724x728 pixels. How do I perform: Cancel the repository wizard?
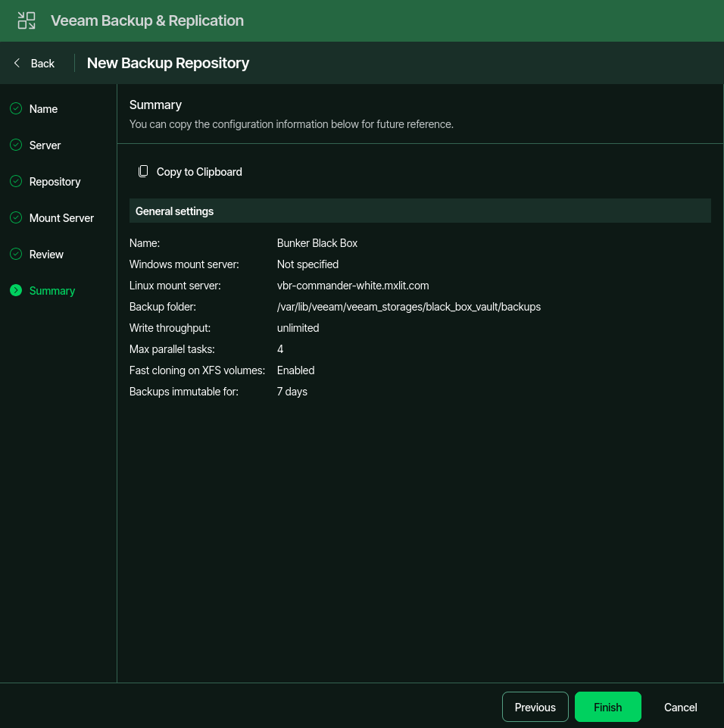[x=680, y=707]
